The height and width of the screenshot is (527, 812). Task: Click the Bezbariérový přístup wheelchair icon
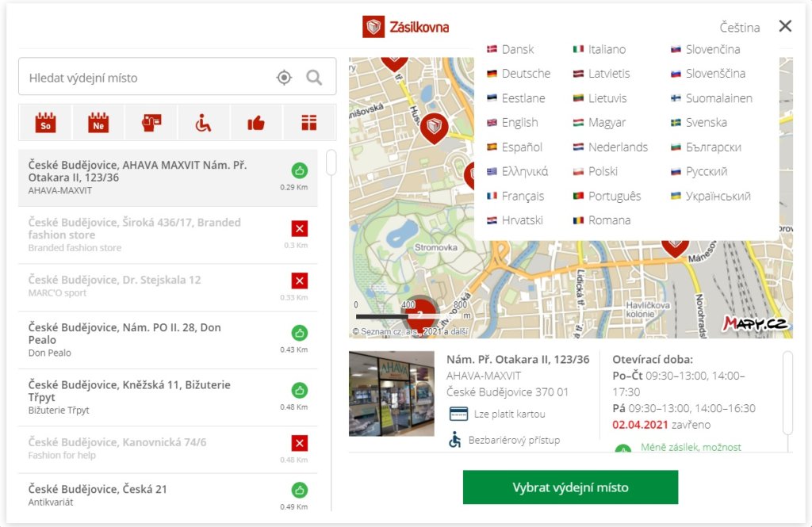coord(454,440)
